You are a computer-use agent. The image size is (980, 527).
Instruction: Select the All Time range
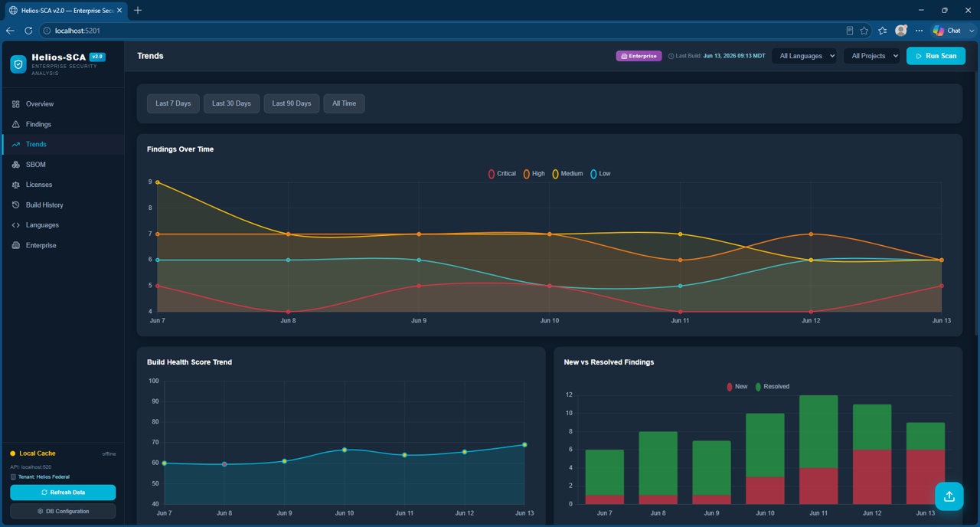(x=344, y=103)
